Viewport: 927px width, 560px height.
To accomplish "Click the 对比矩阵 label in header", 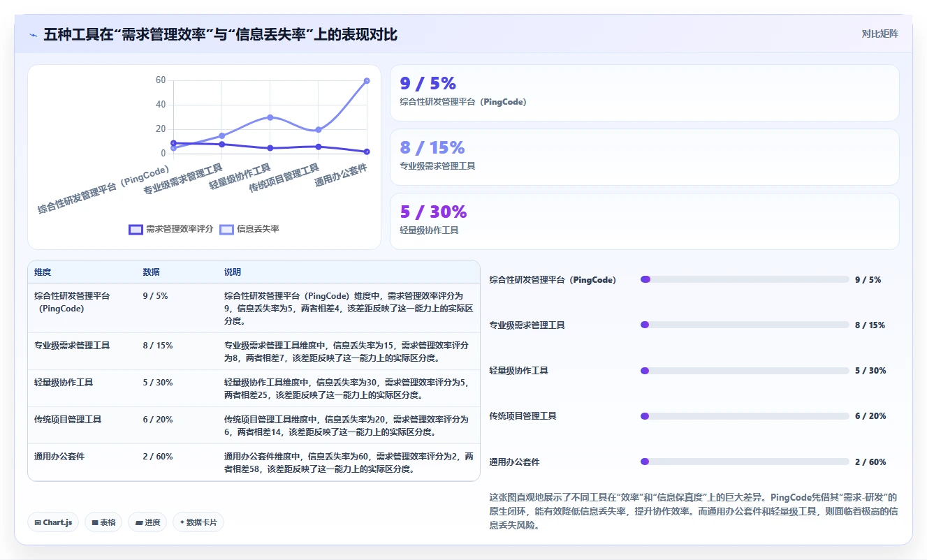I will click(879, 34).
